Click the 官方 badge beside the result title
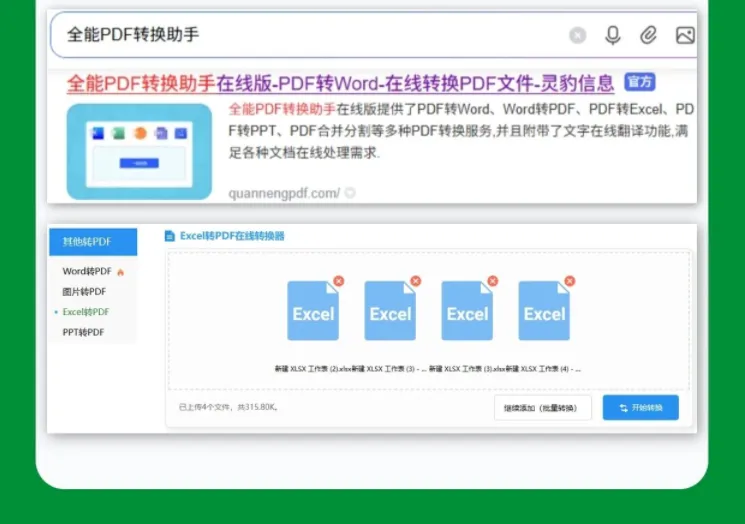 coord(640,82)
